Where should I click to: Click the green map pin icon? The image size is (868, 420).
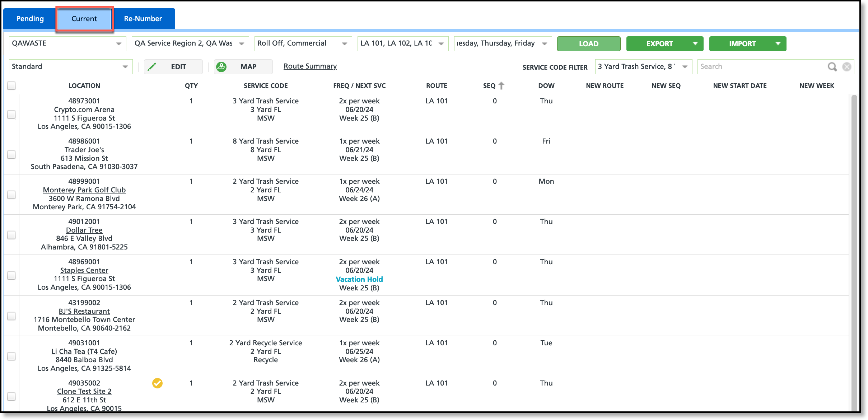click(x=221, y=67)
